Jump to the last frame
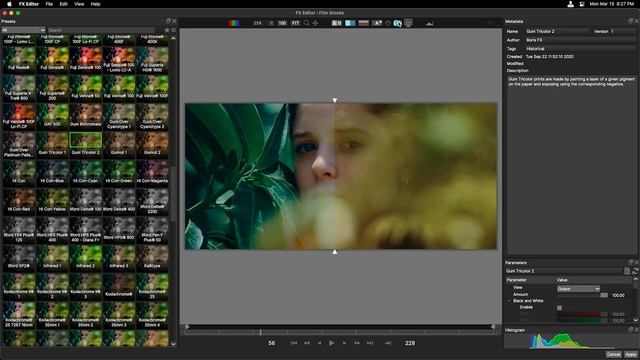 tap(370, 343)
